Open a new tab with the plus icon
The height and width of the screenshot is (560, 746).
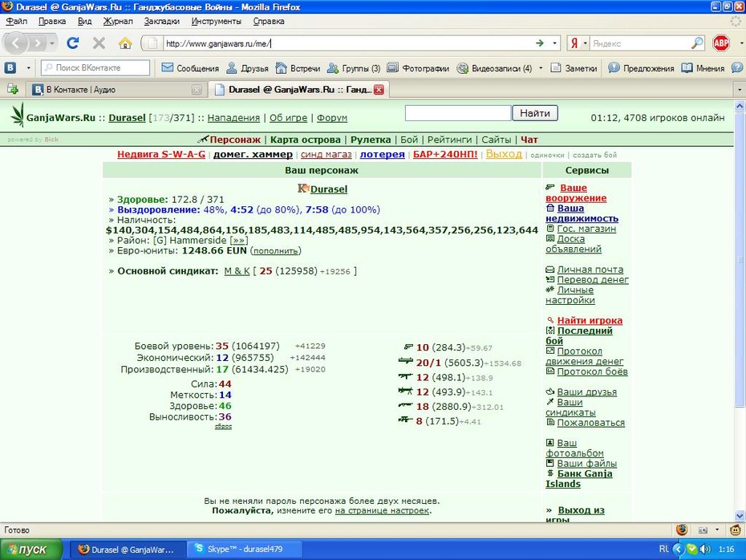[12, 89]
